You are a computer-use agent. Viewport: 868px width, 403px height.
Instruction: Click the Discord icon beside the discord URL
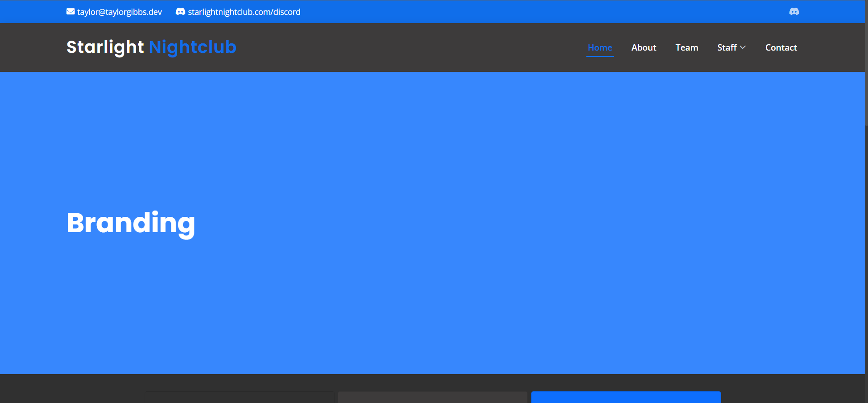(x=180, y=12)
